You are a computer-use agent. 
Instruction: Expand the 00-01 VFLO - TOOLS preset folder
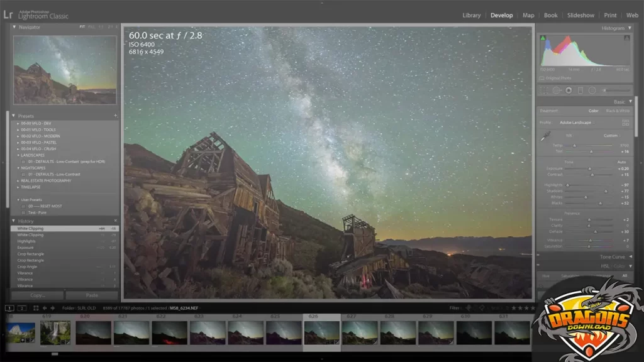click(x=18, y=130)
